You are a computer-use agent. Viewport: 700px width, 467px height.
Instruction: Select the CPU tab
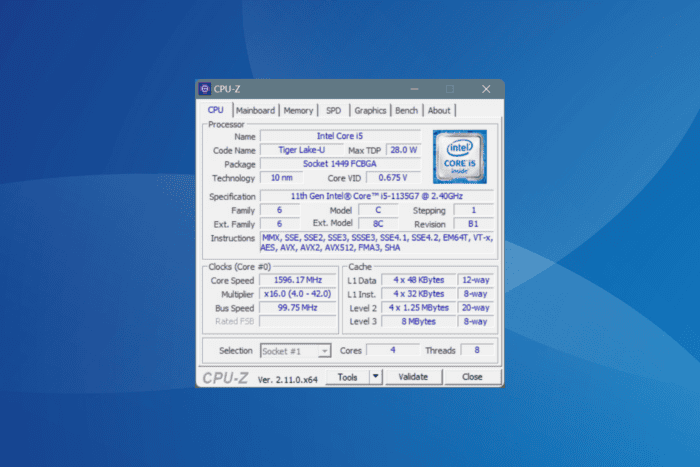[215, 110]
